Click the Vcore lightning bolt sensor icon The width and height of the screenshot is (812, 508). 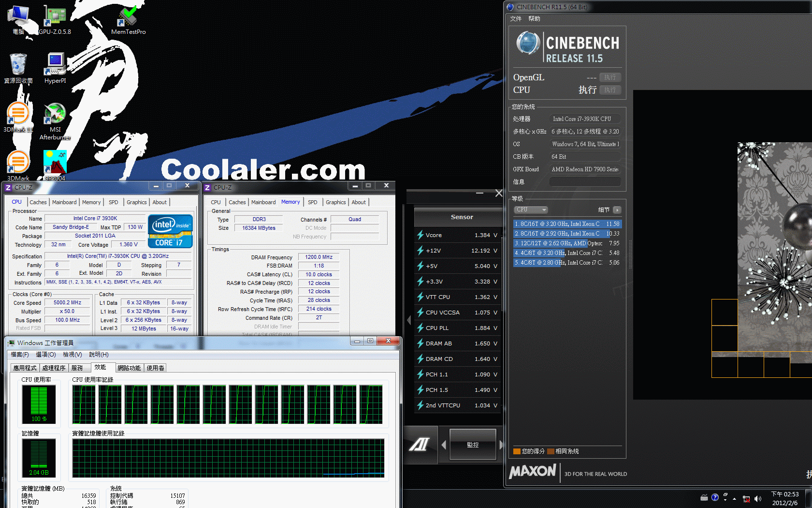(x=420, y=235)
